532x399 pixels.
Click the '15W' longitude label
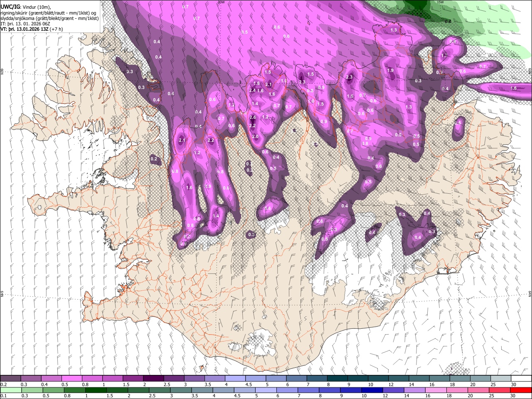tap(440, 2)
